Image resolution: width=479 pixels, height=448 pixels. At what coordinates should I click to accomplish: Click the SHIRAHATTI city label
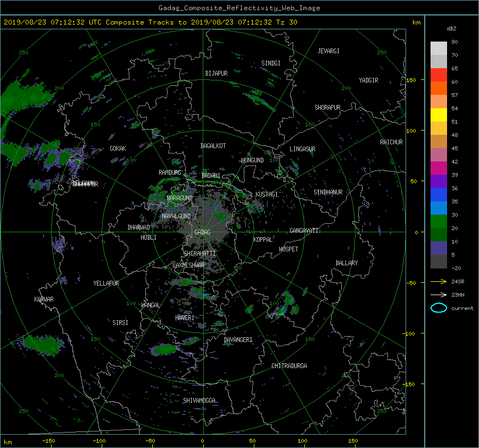[x=200, y=254]
